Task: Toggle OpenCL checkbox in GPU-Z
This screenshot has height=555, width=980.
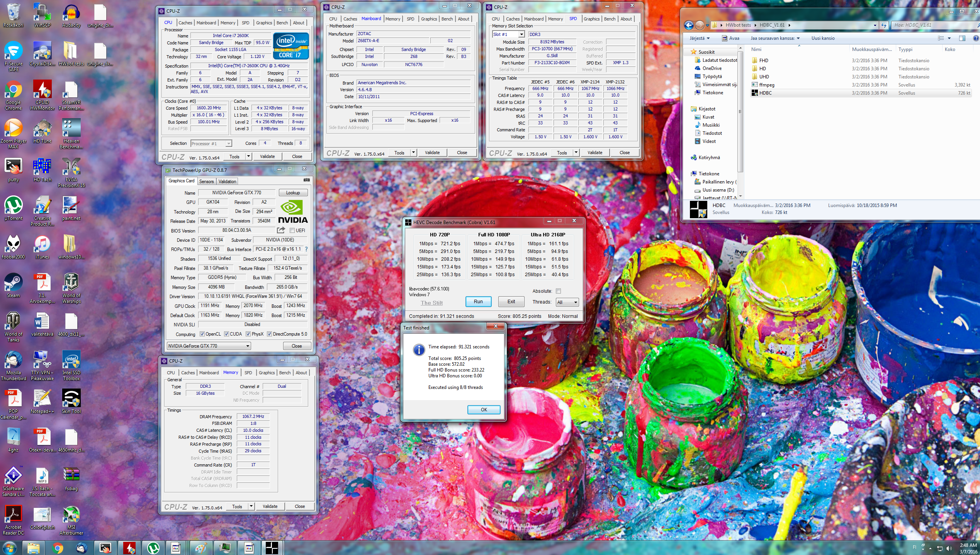Action: [202, 334]
